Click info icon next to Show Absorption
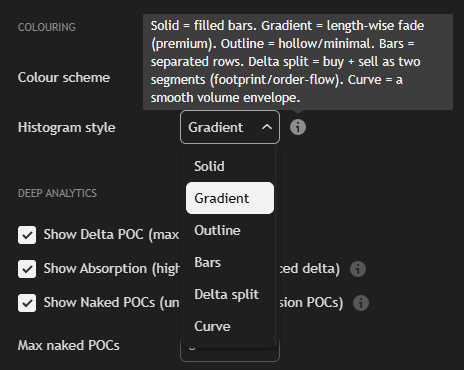This screenshot has height=370, width=464. (x=358, y=269)
